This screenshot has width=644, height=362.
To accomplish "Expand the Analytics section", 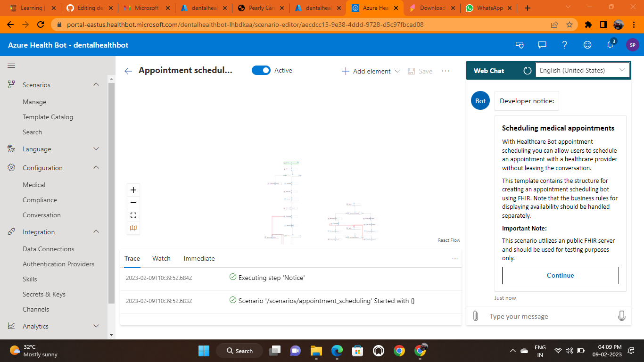I will [96, 326].
